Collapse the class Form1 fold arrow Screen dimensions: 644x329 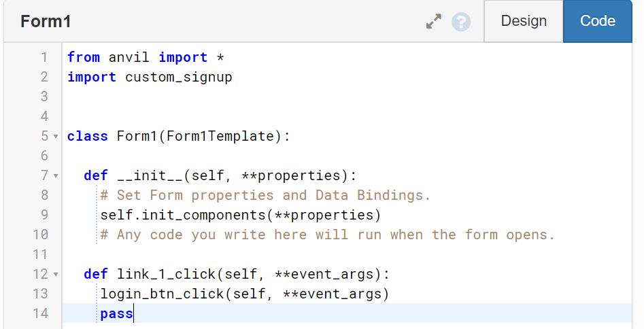(x=56, y=137)
